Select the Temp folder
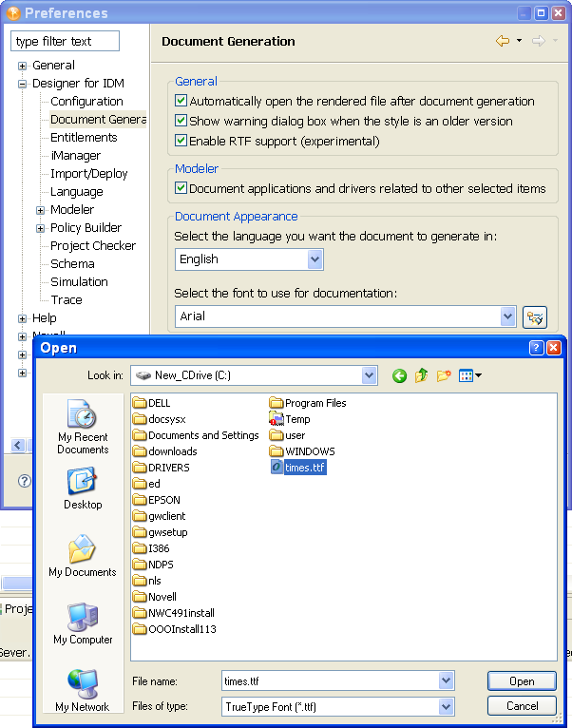572x728 pixels. [x=290, y=419]
